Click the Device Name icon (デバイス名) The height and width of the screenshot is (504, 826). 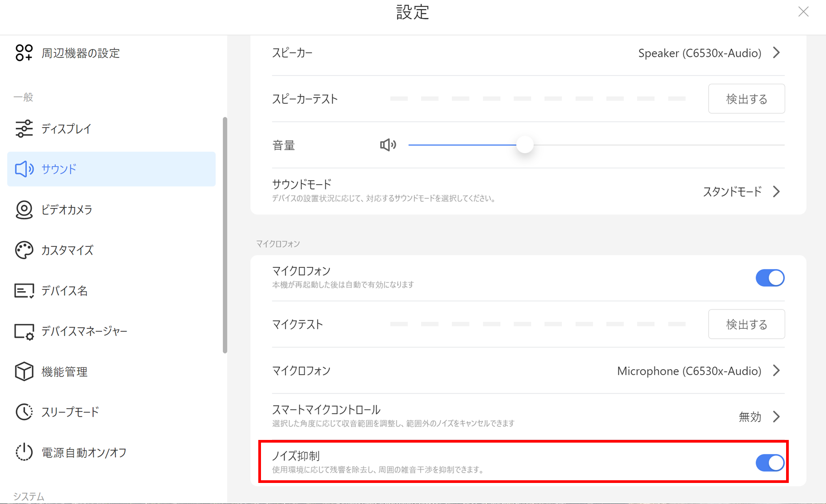[24, 291]
